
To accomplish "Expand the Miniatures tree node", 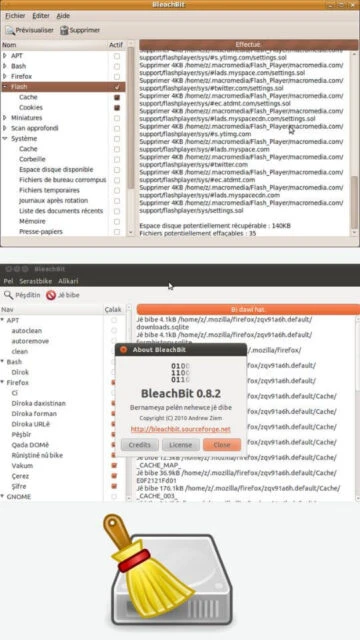I will coord(5,118).
